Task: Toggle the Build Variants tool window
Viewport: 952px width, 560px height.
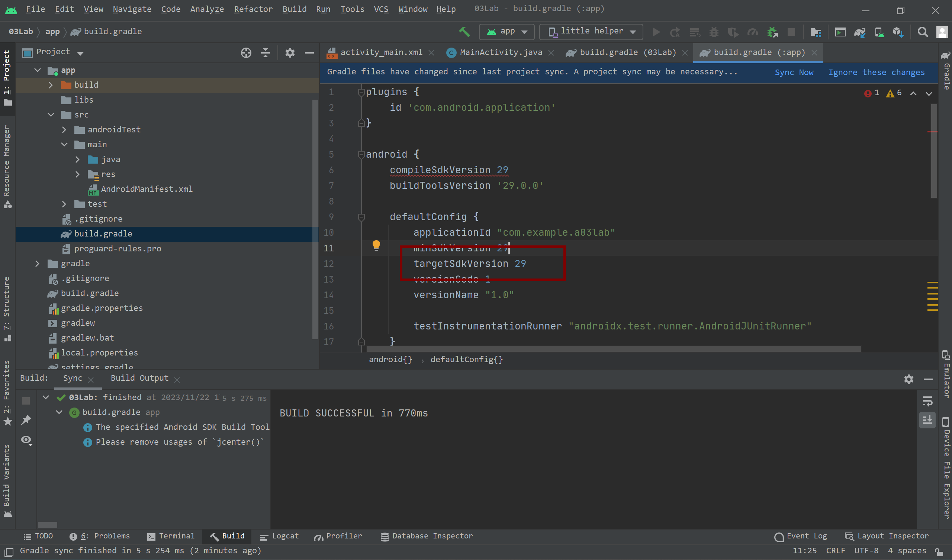Action: point(7,480)
